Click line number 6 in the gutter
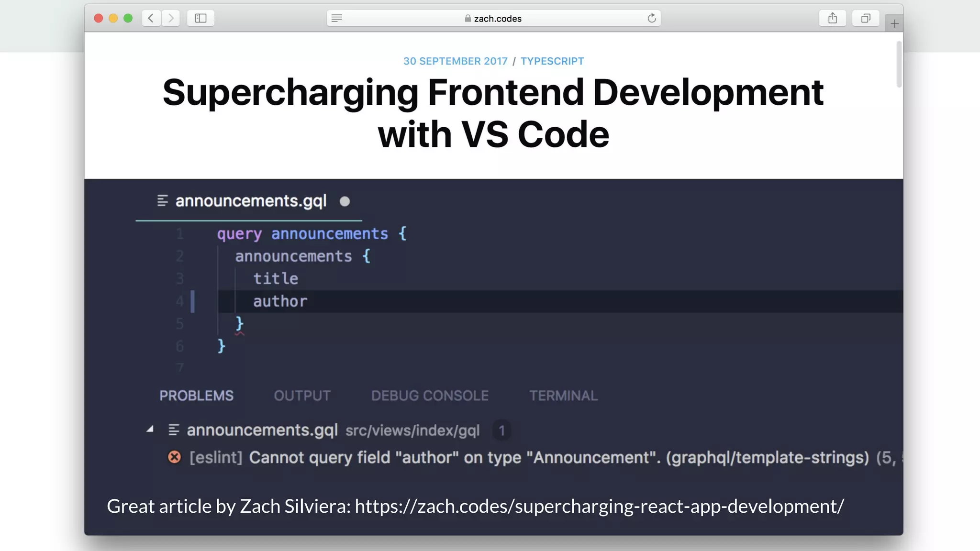This screenshot has width=980, height=551. tap(179, 346)
